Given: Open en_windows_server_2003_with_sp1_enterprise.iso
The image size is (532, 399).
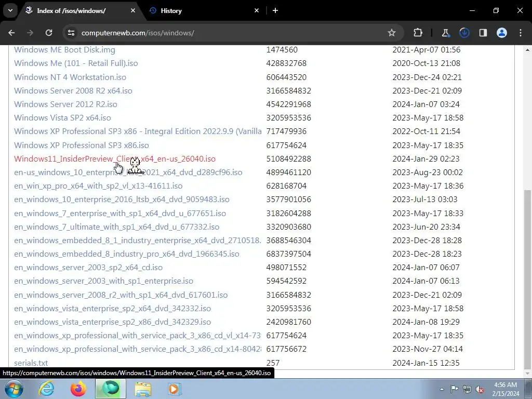Looking at the screenshot, I should [103, 281].
